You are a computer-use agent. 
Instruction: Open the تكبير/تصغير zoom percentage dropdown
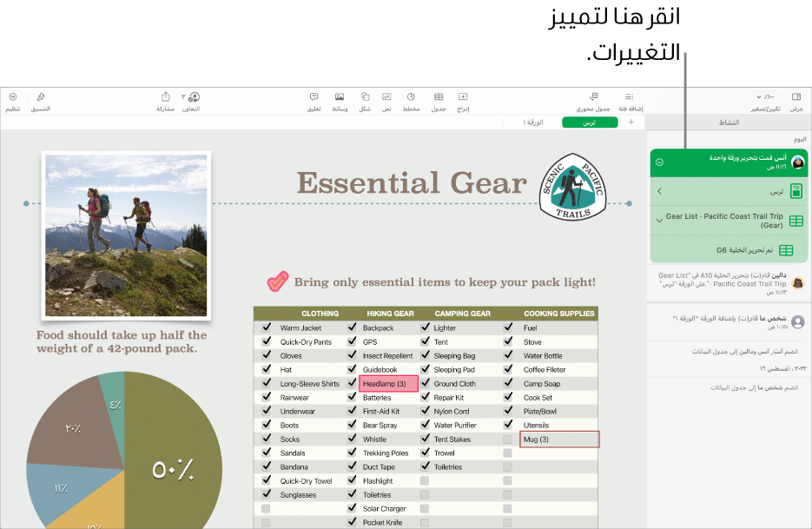[x=765, y=96]
